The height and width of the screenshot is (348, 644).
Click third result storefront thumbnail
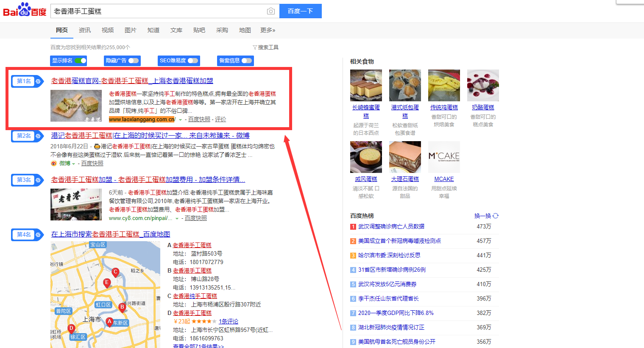tap(76, 205)
